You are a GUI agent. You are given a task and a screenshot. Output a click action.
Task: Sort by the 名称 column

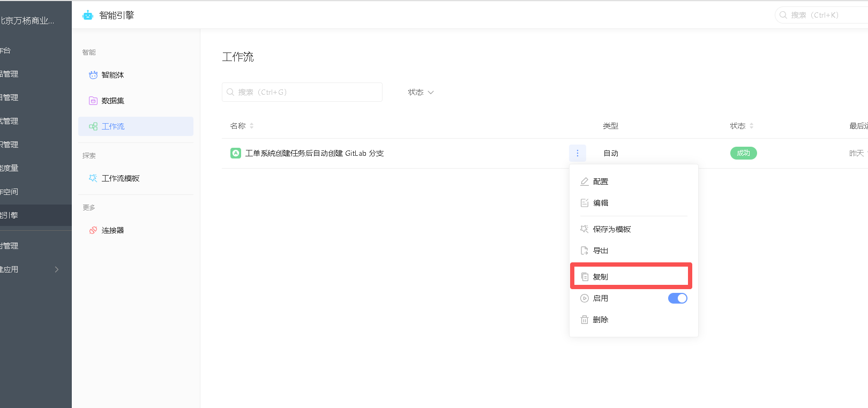tap(242, 126)
